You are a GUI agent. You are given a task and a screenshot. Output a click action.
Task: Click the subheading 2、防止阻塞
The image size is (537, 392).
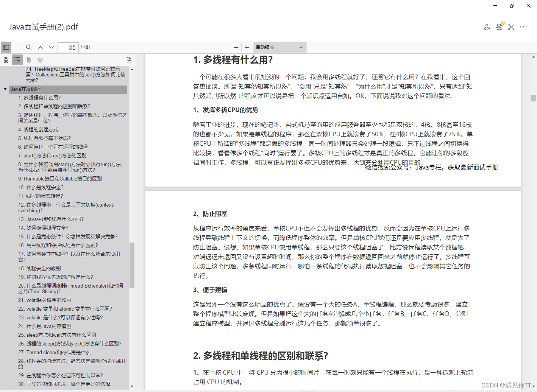[210, 214]
